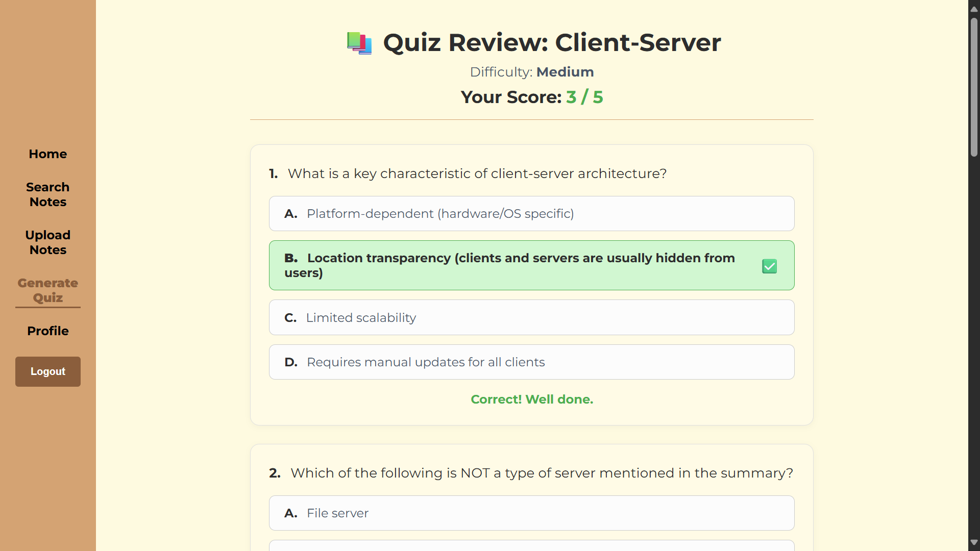This screenshot has height=551, width=980.
Task: Click the Correct! Well done message
Action: (x=531, y=399)
